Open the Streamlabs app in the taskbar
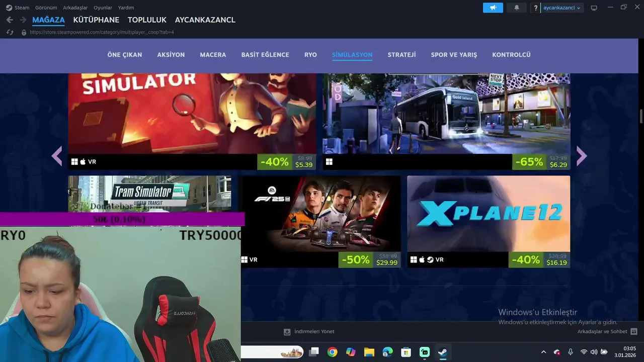 (424, 352)
